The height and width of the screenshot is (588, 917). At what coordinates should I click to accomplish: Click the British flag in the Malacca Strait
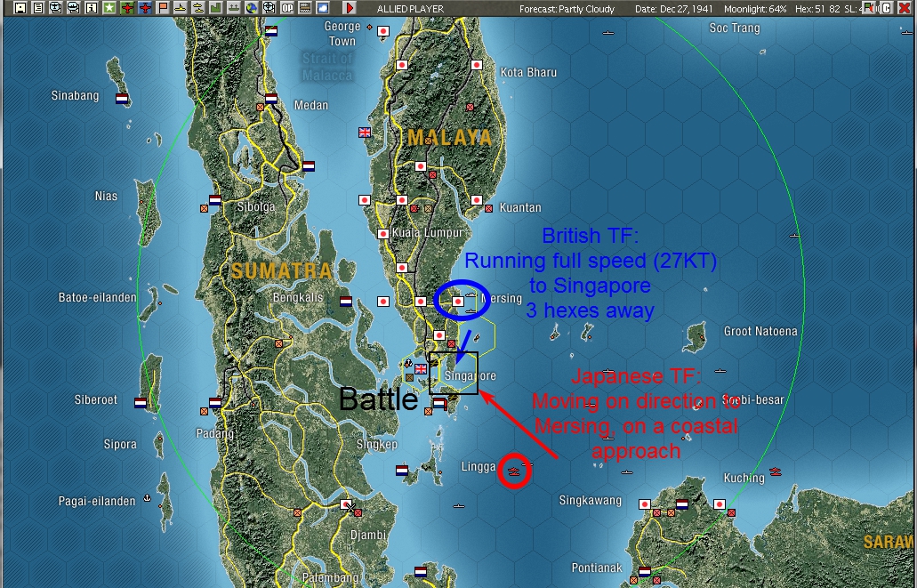365,133
